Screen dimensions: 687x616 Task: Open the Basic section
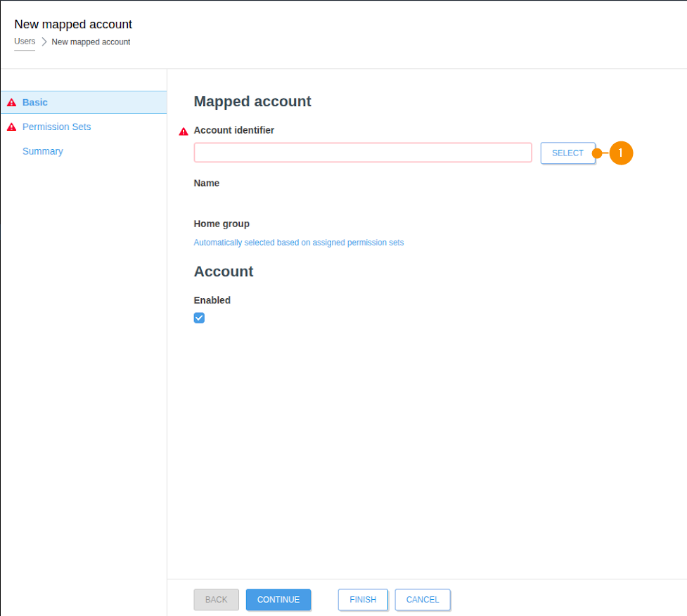pos(35,103)
